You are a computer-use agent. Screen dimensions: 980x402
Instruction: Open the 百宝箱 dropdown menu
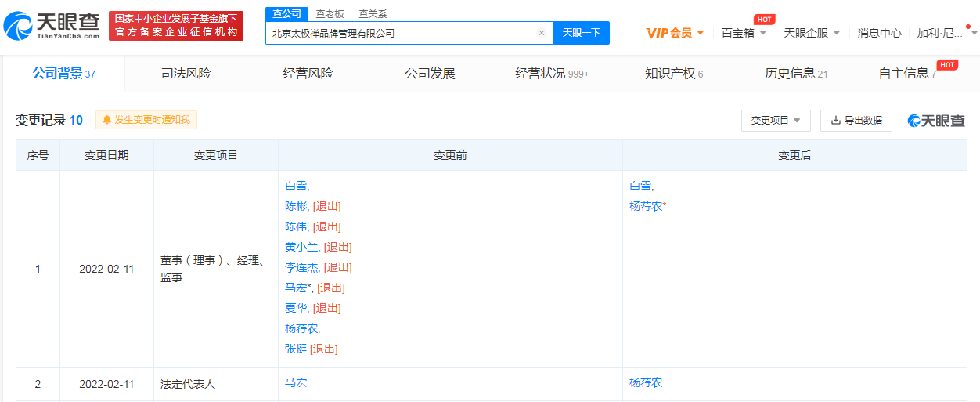pos(744,33)
